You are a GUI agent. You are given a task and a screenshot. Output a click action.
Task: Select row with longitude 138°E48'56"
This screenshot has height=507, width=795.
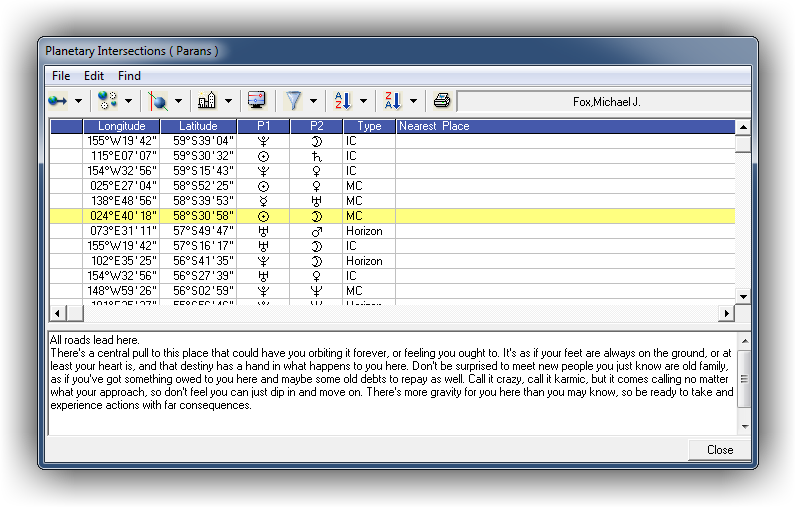click(392, 201)
